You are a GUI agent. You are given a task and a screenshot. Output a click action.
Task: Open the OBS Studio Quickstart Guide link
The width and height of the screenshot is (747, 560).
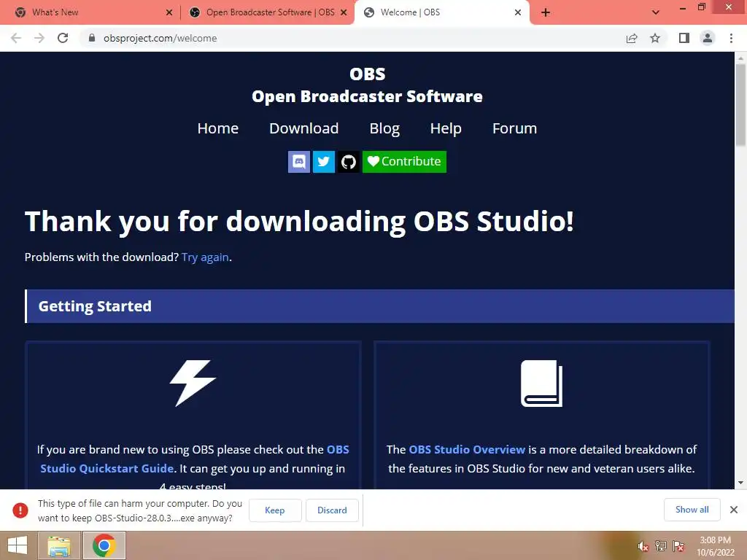[194, 459]
